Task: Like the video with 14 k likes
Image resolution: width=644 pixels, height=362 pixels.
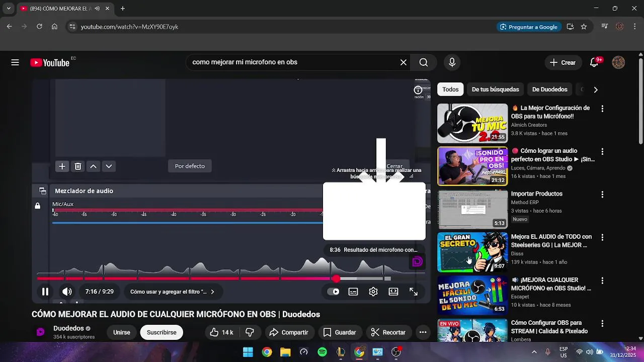Action: pyautogui.click(x=222, y=332)
